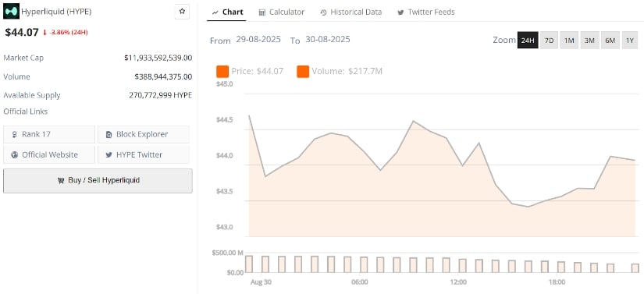Click the Hyperliquid logo icon
Image resolution: width=644 pixels, height=294 pixels.
coord(11,12)
